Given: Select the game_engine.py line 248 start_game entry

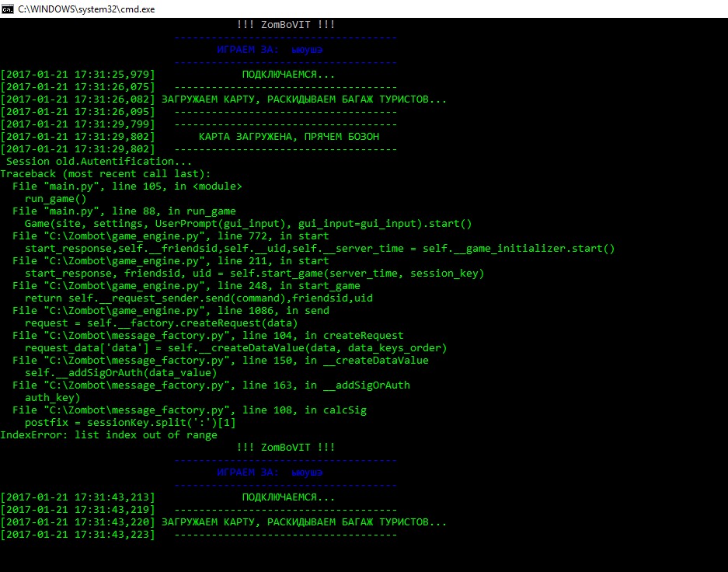Looking at the screenshot, I should [x=186, y=286].
